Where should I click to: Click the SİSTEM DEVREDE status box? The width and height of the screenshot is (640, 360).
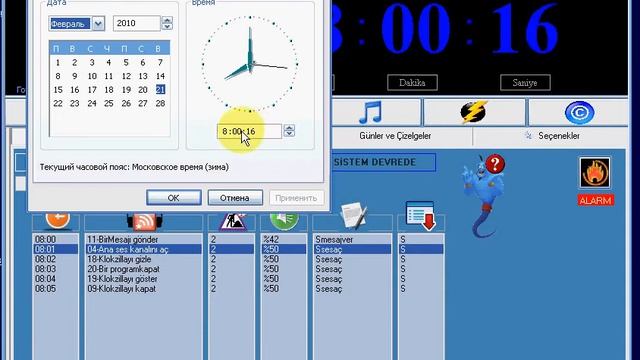[x=383, y=162]
